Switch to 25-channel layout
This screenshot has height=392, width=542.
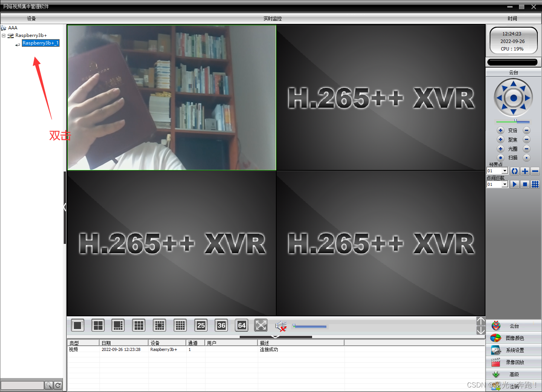(x=201, y=325)
